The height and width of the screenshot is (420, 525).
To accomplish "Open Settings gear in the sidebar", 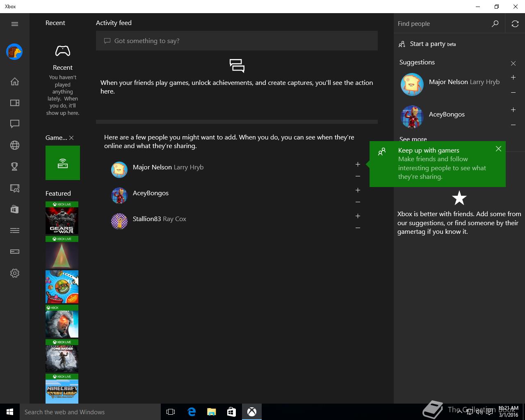I will click(15, 273).
